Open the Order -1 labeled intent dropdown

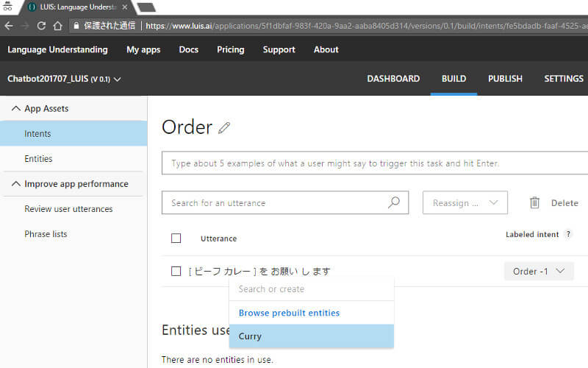539,271
